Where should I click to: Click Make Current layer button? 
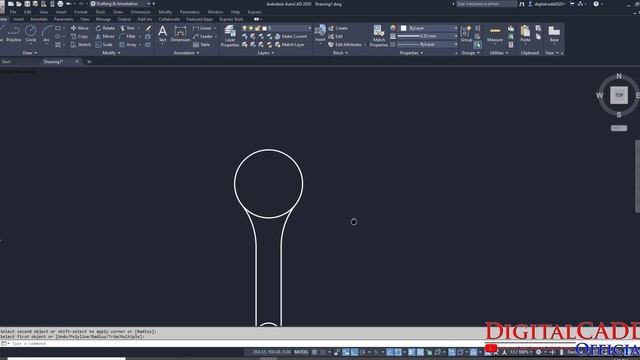click(x=291, y=36)
